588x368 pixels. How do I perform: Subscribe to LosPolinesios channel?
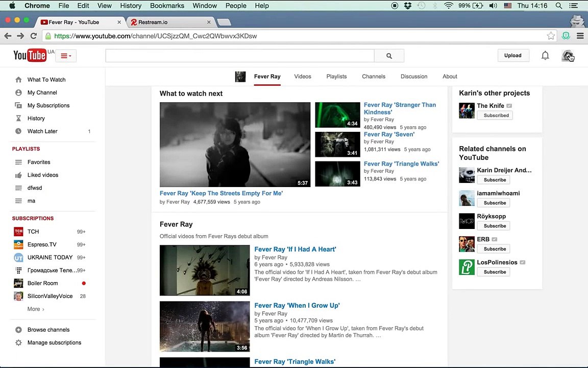(493, 272)
